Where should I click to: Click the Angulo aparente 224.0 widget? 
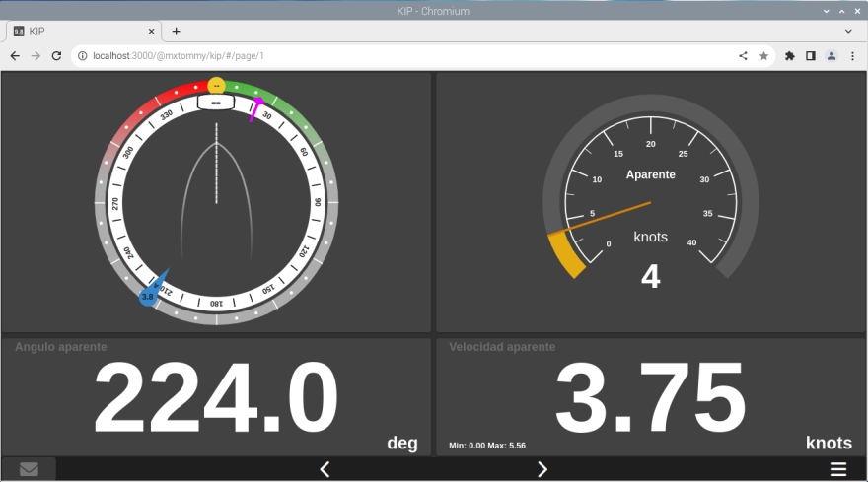coord(216,397)
